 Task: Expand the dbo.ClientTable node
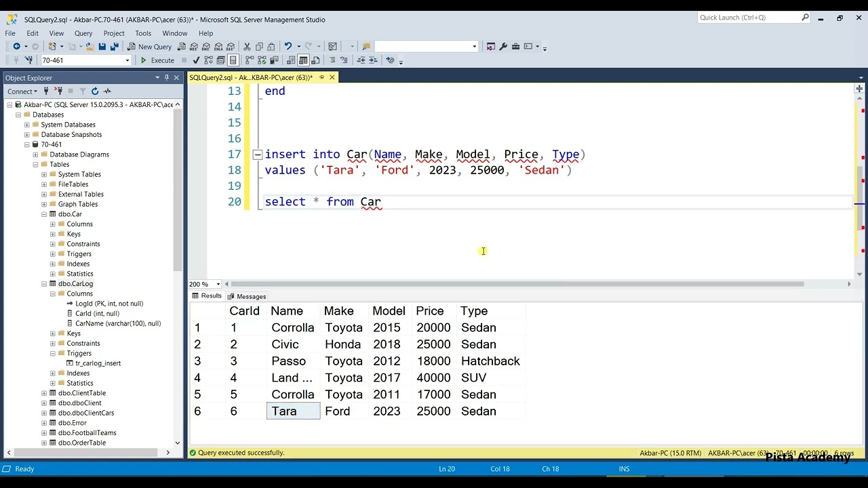(44, 393)
